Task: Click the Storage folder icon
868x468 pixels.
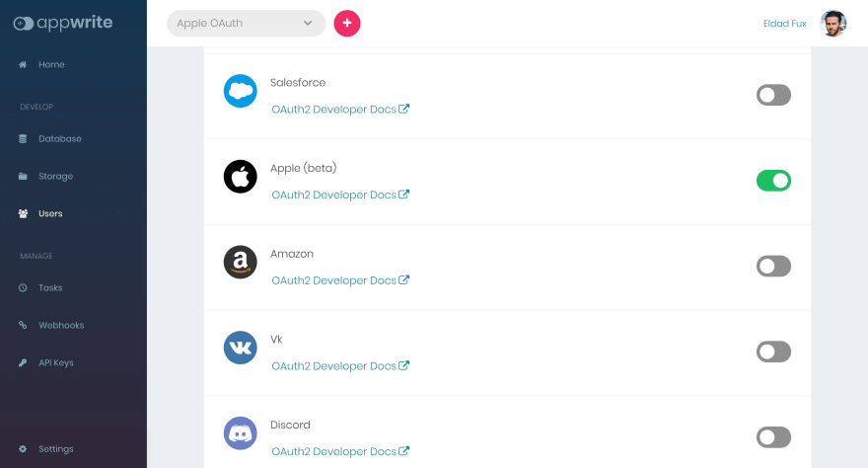Action: tap(23, 176)
